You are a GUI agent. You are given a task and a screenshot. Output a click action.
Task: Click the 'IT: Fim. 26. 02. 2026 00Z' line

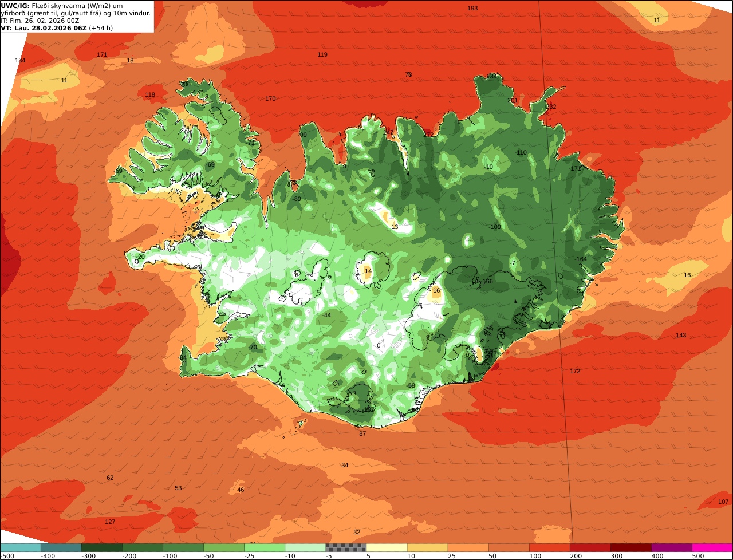tap(40, 20)
